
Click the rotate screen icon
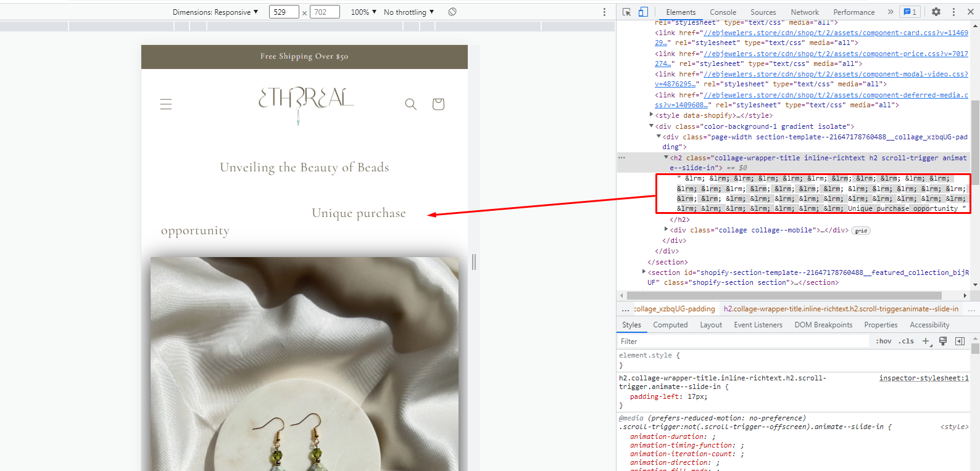point(452,12)
